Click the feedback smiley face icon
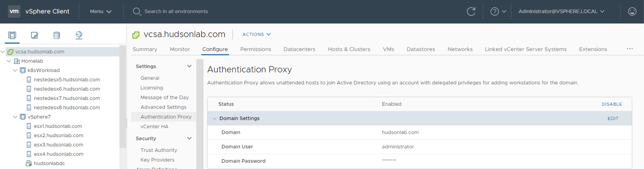The image size is (644, 169). 632,12
